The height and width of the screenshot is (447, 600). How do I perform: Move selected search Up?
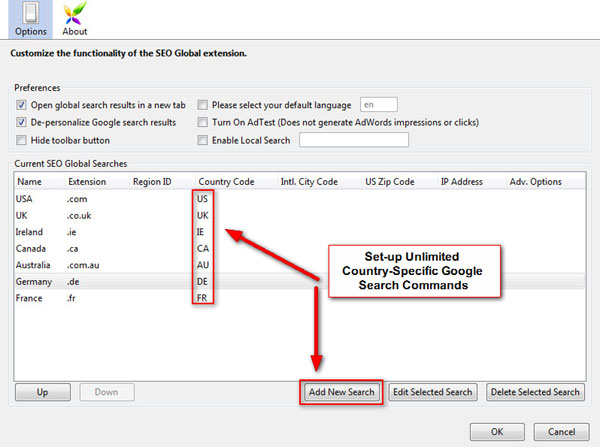click(x=42, y=392)
